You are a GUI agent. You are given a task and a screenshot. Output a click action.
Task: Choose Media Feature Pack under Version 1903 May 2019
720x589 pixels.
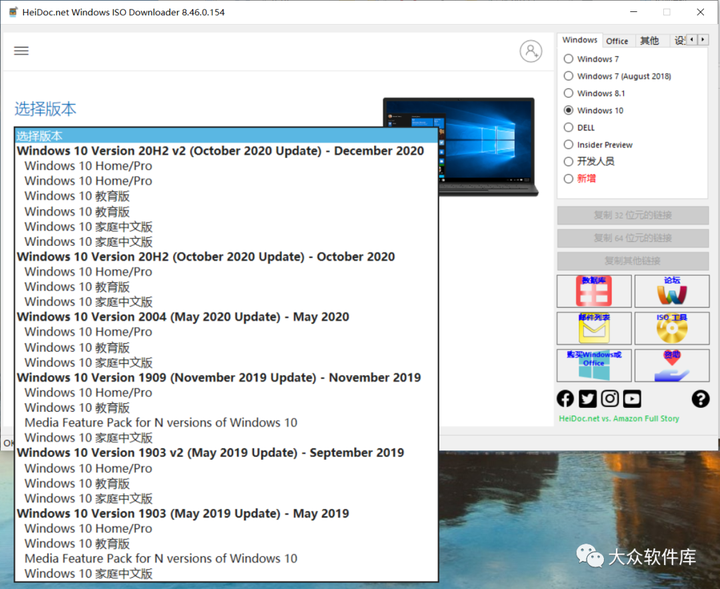coord(226,558)
